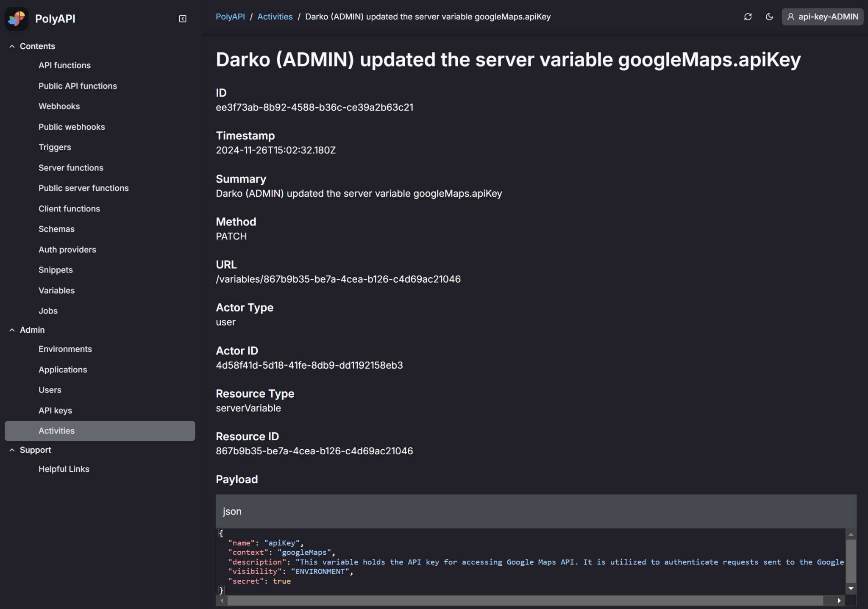Refresh the page with reload icon
Viewport: 868px width, 609px height.
(x=748, y=17)
